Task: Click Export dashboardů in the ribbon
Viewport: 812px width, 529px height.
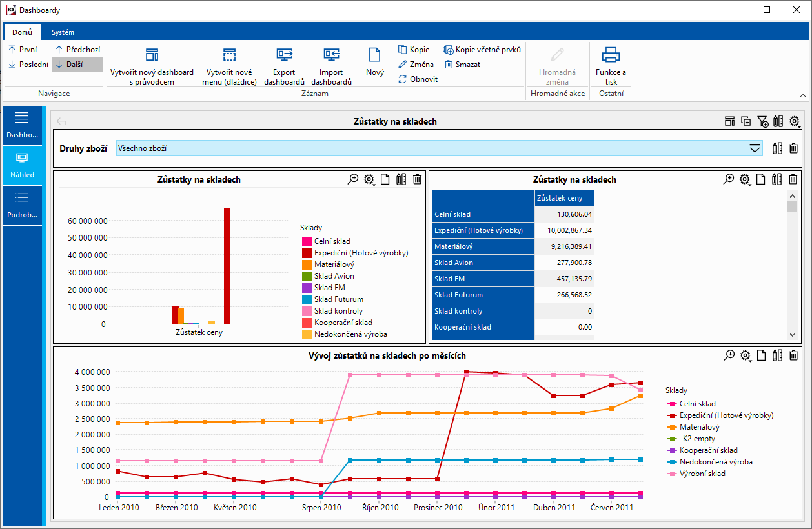Action: (284, 66)
